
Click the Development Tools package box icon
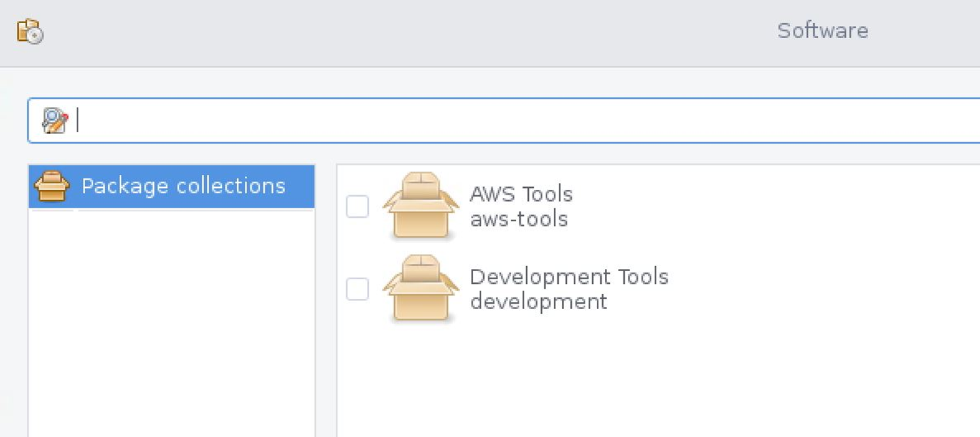(x=421, y=288)
